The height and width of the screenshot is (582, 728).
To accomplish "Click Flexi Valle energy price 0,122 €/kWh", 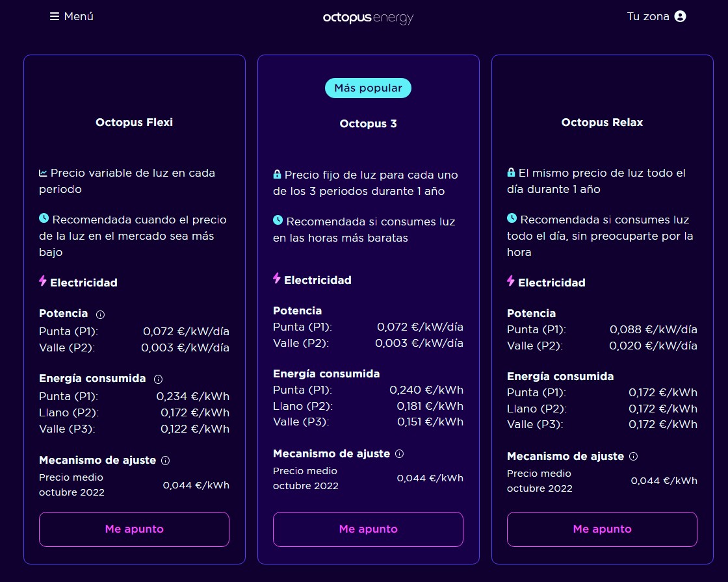I will point(195,429).
